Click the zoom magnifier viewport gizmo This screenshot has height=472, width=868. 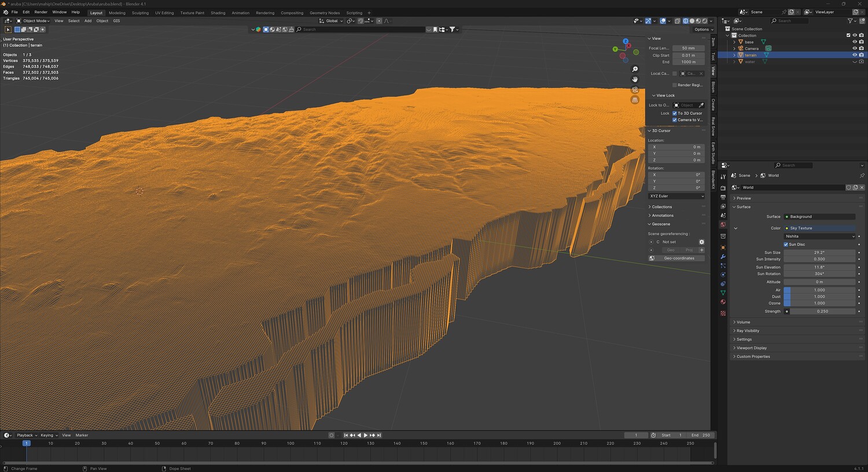(x=635, y=69)
